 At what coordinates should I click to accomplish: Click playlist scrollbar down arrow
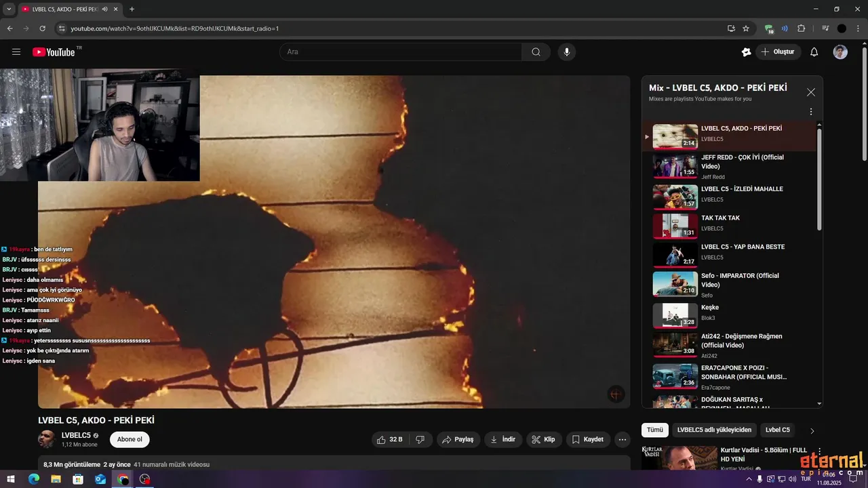(x=819, y=403)
